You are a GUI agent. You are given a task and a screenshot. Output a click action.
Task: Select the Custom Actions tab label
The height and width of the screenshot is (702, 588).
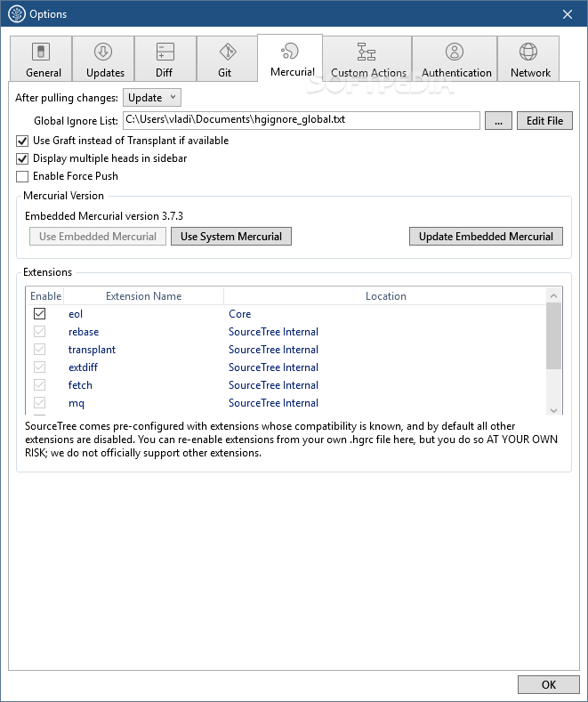click(369, 73)
